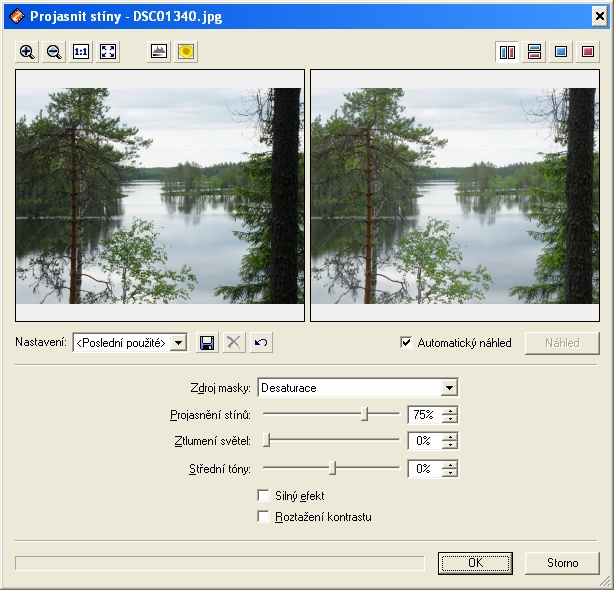Disable the Automatický náhled checkbox
614x590 pixels.
[406, 343]
